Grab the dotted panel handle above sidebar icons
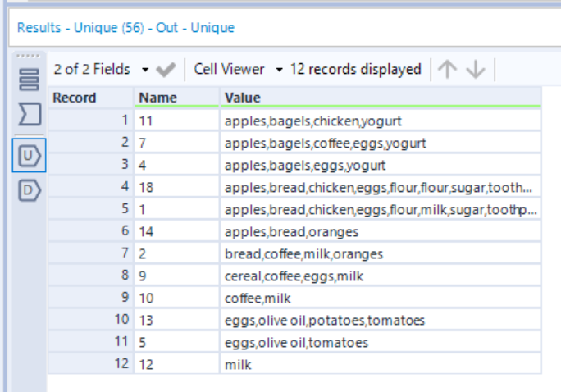This screenshot has width=561, height=392. [28, 56]
